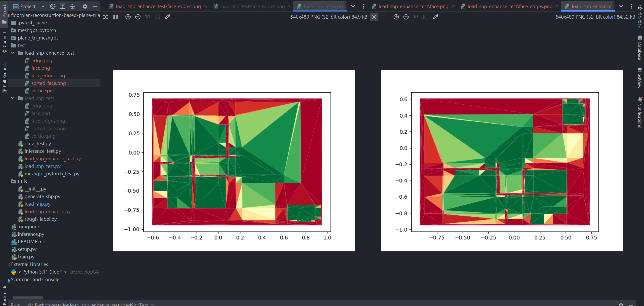Open .gitignore file
The width and height of the screenshot is (644, 306).
[28, 226]
